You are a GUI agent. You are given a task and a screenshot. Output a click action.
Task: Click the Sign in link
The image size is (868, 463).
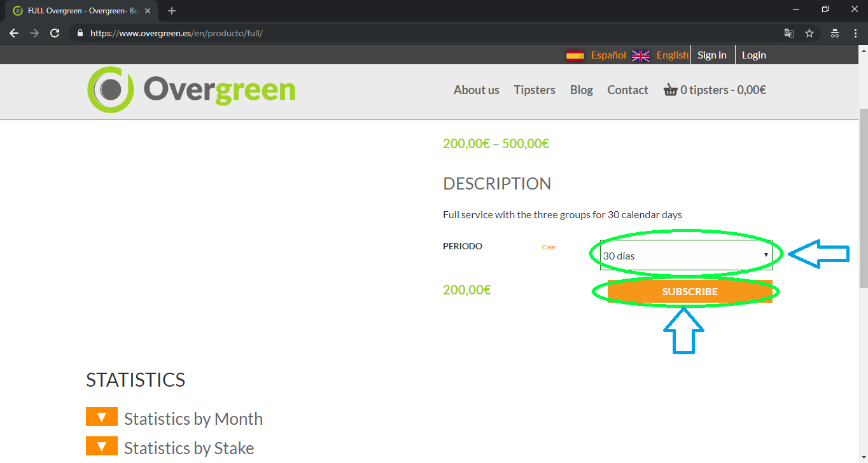coord(711,55)
